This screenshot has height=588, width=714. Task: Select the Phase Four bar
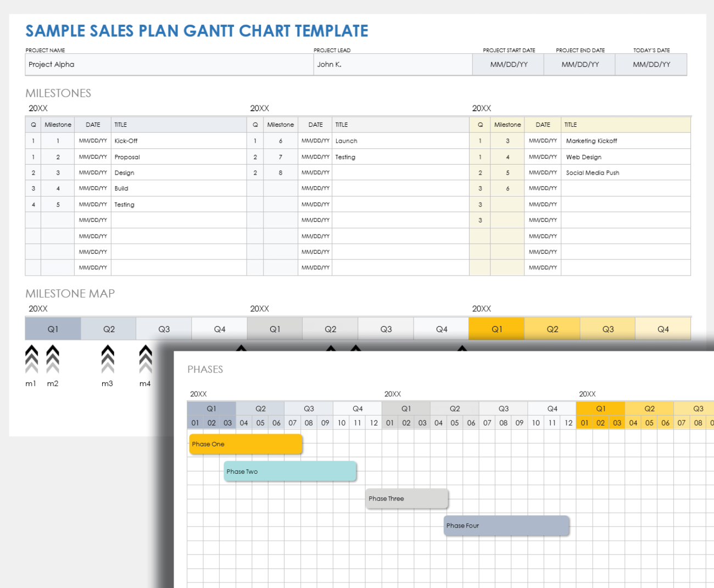(506, 525)
